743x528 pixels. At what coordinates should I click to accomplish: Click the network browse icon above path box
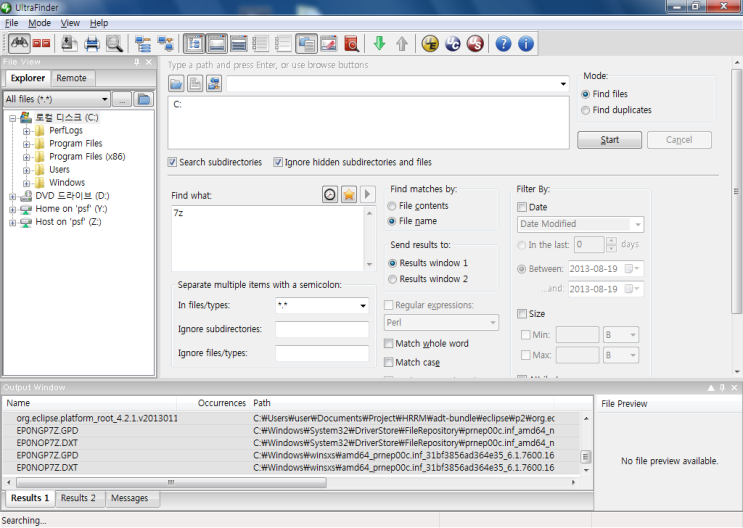214,84
